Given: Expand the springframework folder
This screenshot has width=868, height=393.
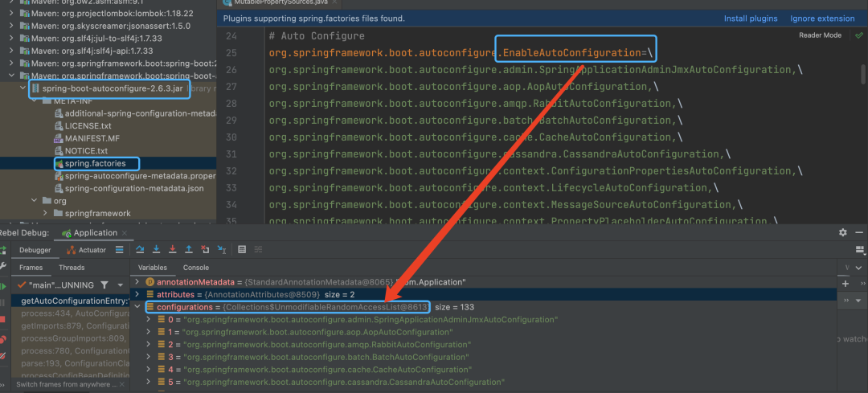Looking at the screenshot, I should (x=45, y=213).
